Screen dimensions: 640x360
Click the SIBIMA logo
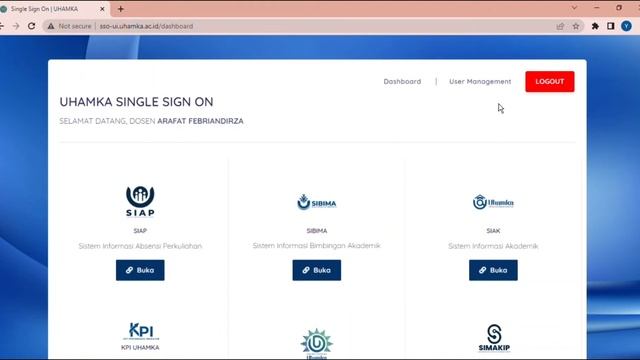click(x=317, y=202)
